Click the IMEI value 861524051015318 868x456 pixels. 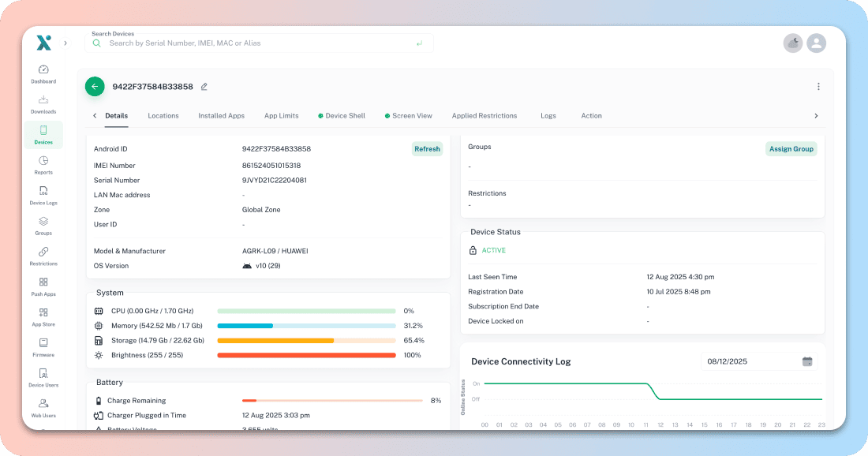(x=271, y=166)
